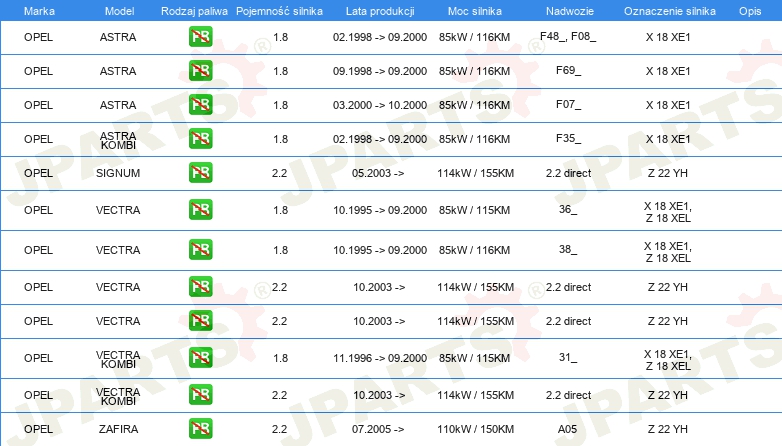
Task: Click the production date '05.2003 ->'
Action: (x=378, y=173)
